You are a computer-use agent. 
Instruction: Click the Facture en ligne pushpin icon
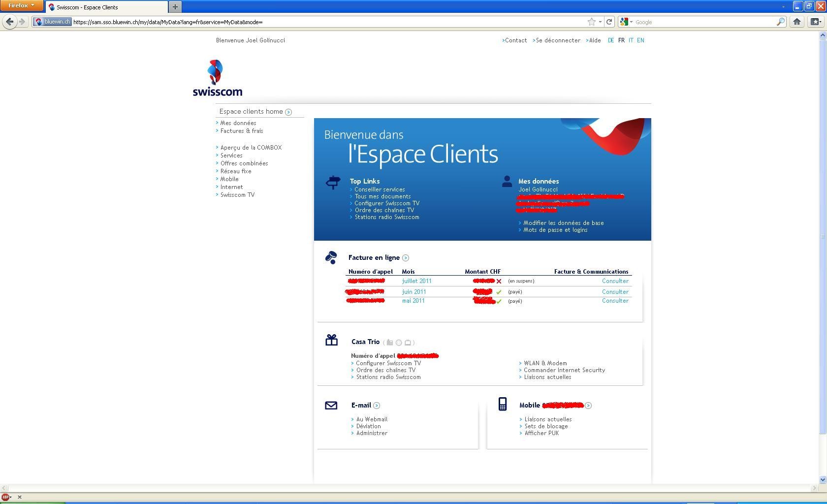(331, 256)
